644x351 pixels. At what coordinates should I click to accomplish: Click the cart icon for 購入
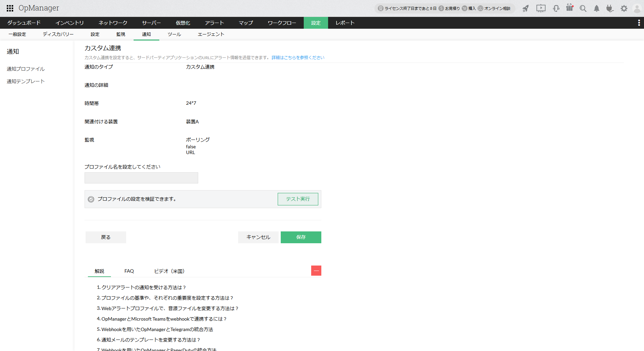(464, 8)
